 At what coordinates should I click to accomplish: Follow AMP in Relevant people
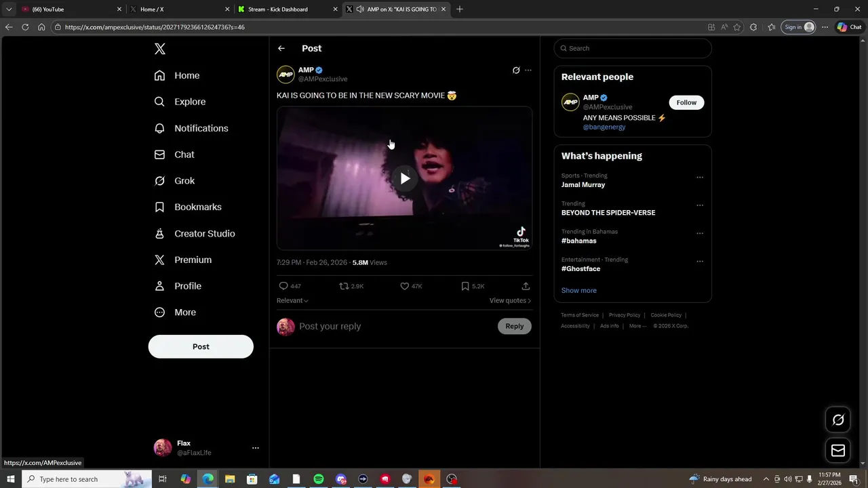point(686,102)
